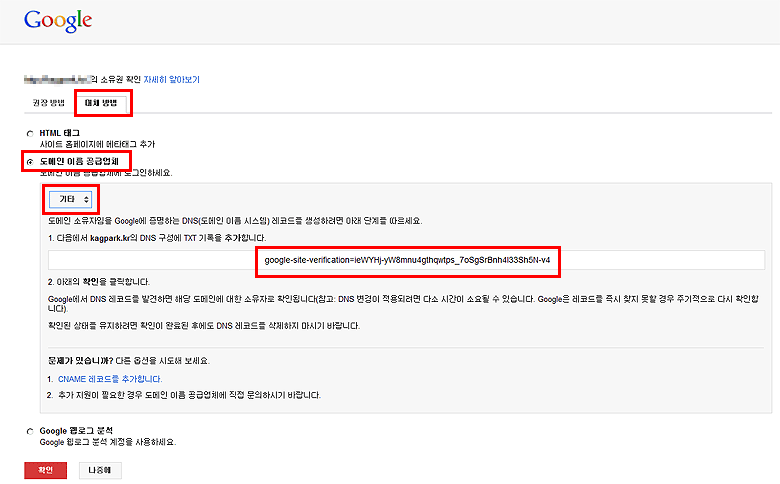The height and width of the screenshot is (484, 780).
Task: Open the 기타 provider dropdown
Action: point(71,199)
